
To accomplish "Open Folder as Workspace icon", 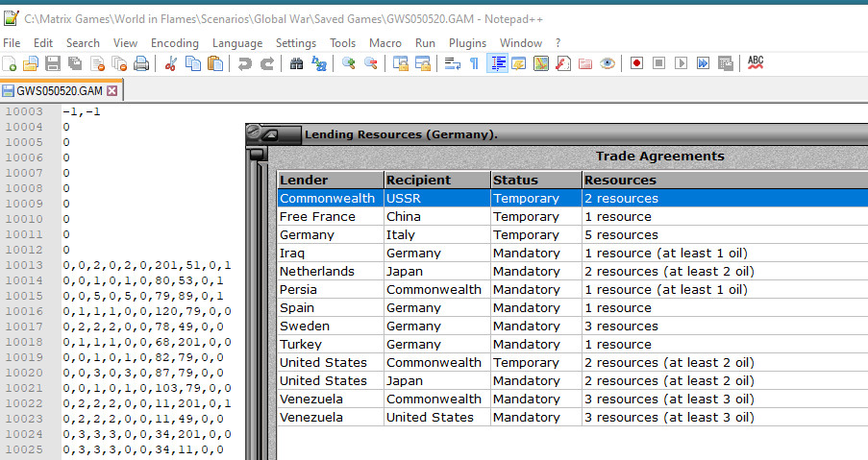I will point(585,63).
